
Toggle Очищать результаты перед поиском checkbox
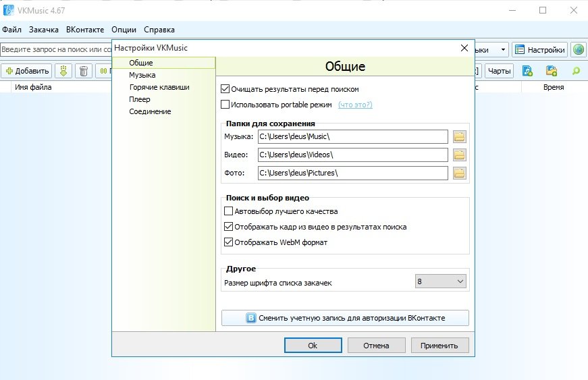pyautogui.click(x=225, y=89)
